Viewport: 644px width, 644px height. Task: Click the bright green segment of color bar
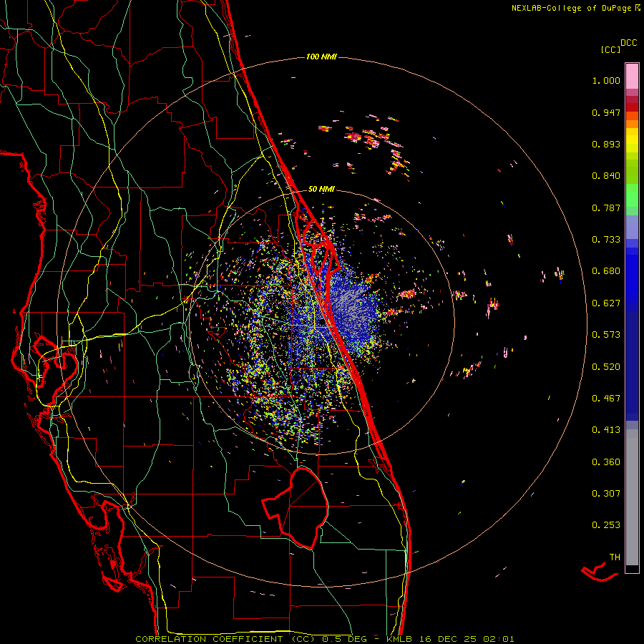(x=632, y=195)
